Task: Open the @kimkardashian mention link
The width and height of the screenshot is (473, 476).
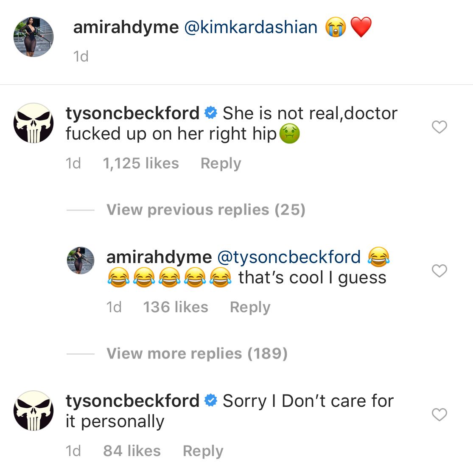Action: (x=251, y=28)
